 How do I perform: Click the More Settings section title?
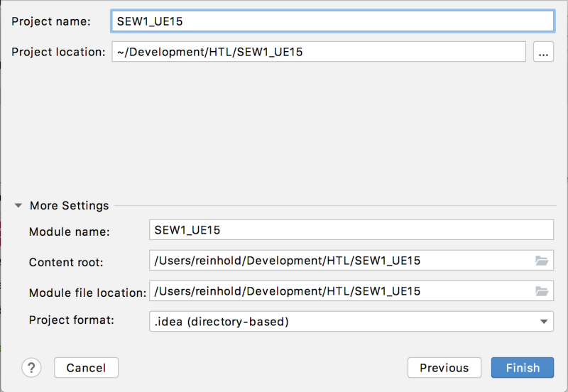[x=69, y=205]
